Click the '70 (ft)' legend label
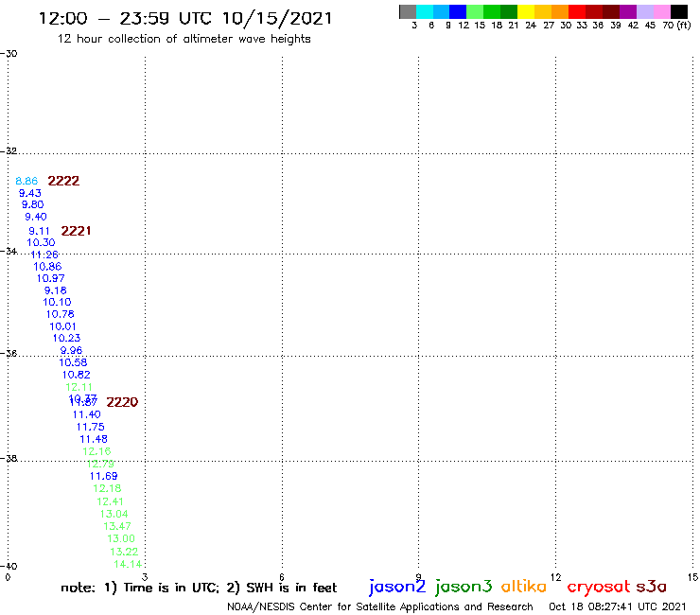Viewport: 700px width, 615px height. [x=676, y=26]
